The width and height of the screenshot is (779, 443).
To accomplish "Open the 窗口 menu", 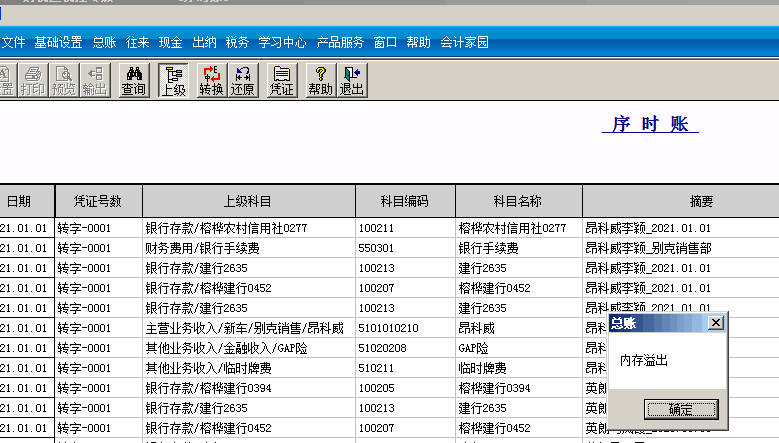I will tap(386, 42).
